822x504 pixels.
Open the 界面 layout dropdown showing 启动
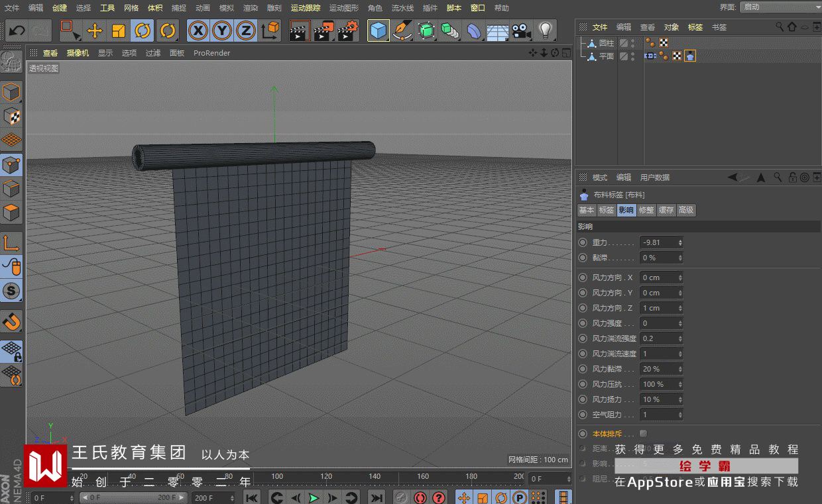point(780,7)
